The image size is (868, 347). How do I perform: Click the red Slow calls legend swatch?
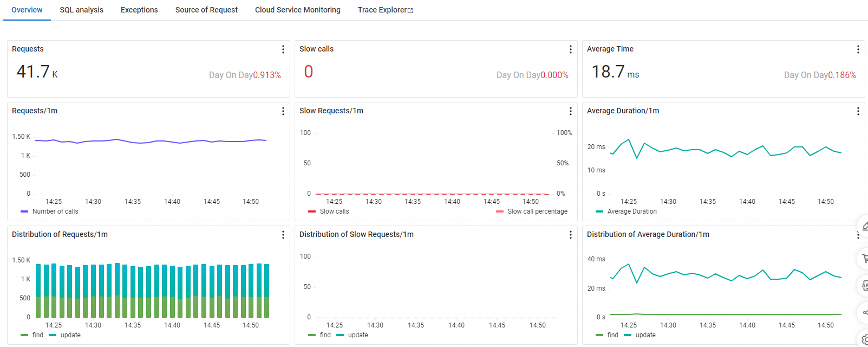312,211
